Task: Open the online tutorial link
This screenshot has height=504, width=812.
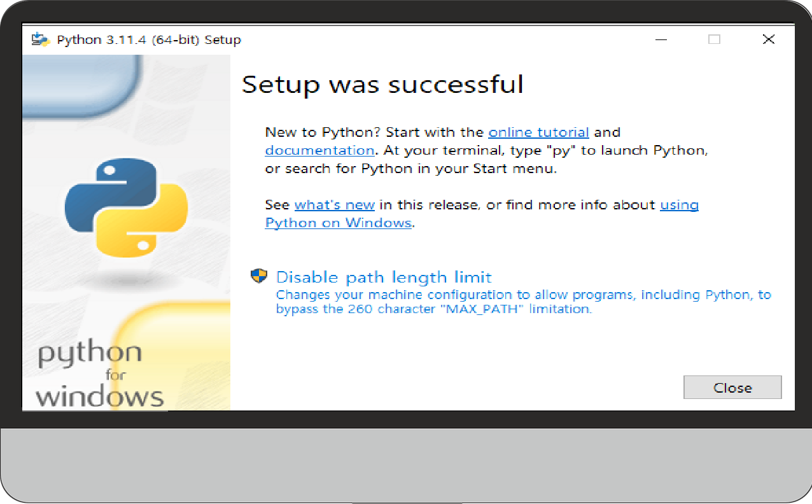Action: point(538,132)
